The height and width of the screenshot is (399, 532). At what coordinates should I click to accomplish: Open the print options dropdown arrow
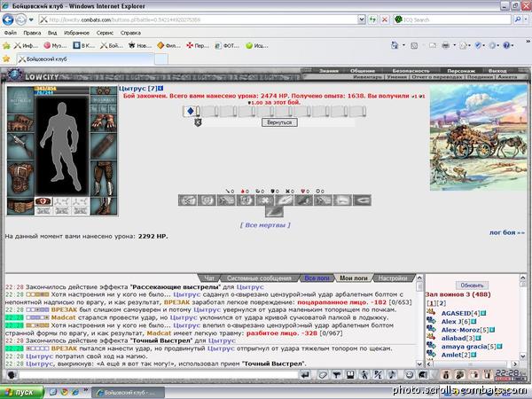[454, 45]
